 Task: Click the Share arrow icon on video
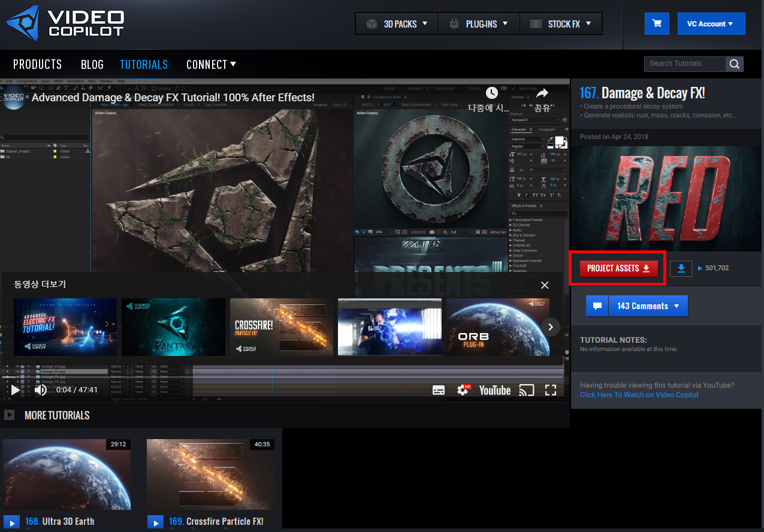(542, 93)
